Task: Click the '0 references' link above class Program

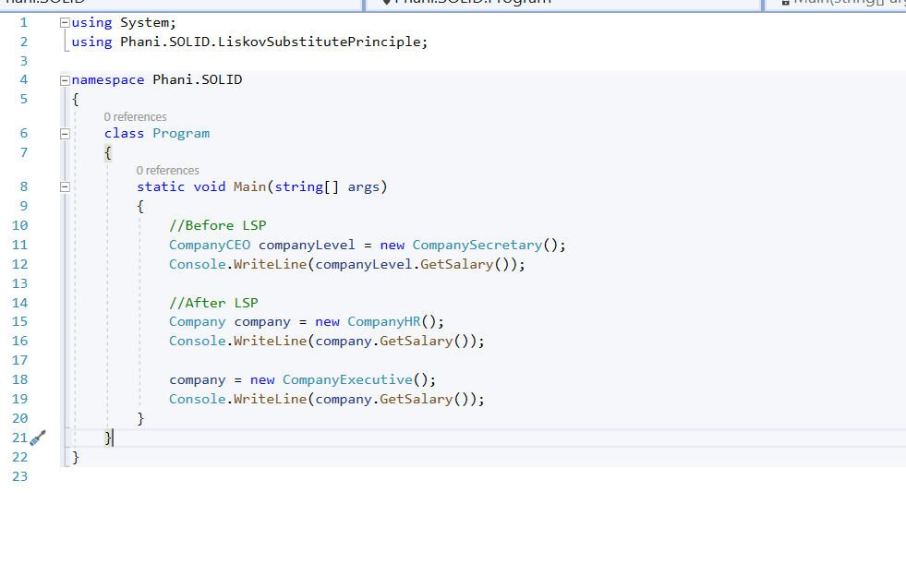Action: [135, 117]
